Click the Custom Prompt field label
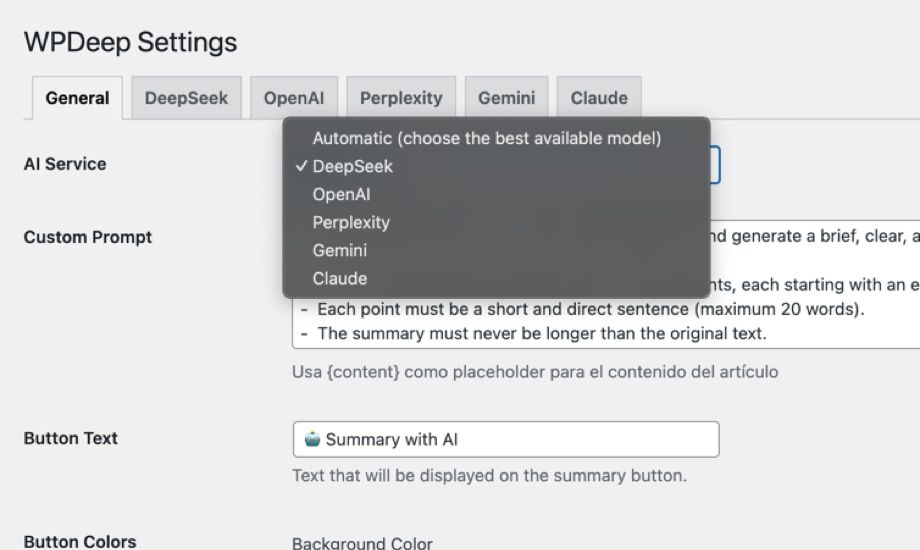Image resolution: width=920 pixels, height=550 pixels. pyautogui.click(x=88, y=237)
